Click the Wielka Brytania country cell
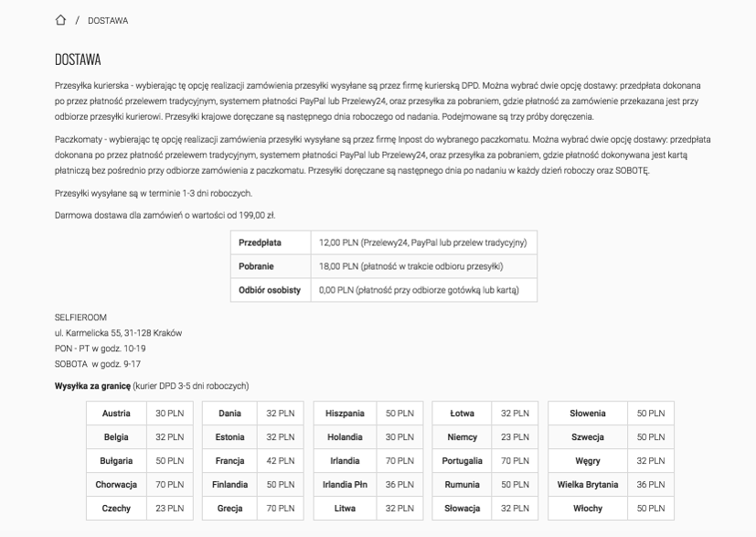Image resolution: width=756 pixels, height=537 pixels. pos(588,485)
